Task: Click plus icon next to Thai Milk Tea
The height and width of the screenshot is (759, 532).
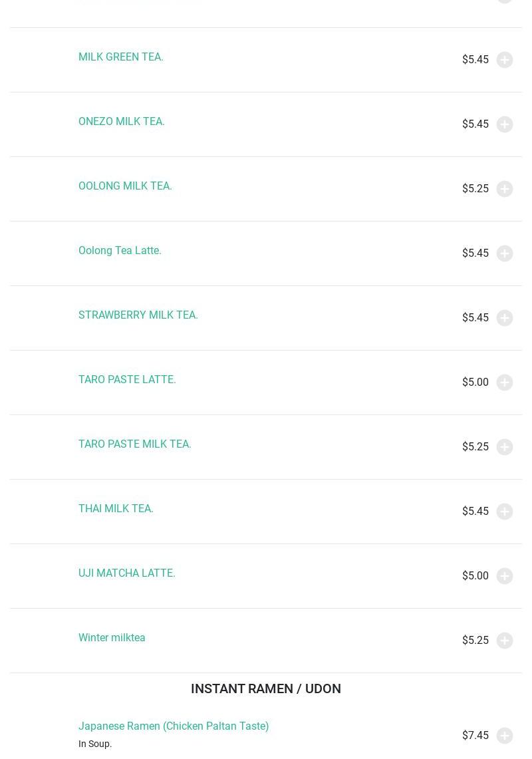Action: (505, 512)
